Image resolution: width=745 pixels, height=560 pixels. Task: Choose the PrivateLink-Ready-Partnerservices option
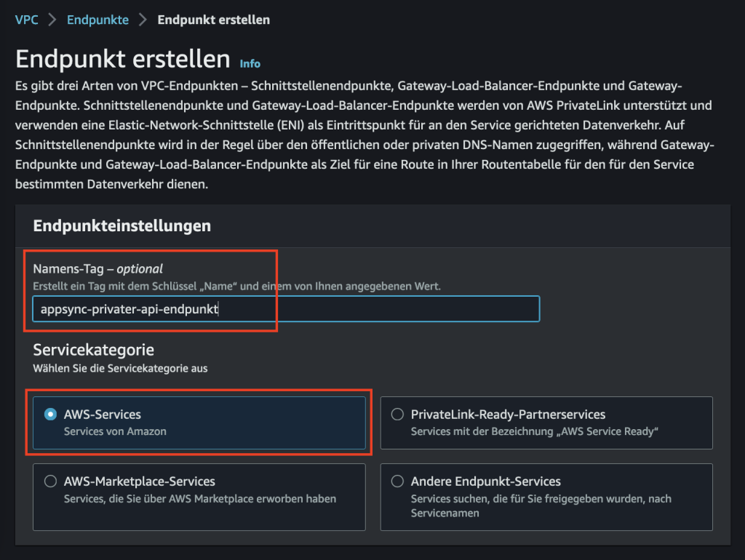tap(397, 413)
